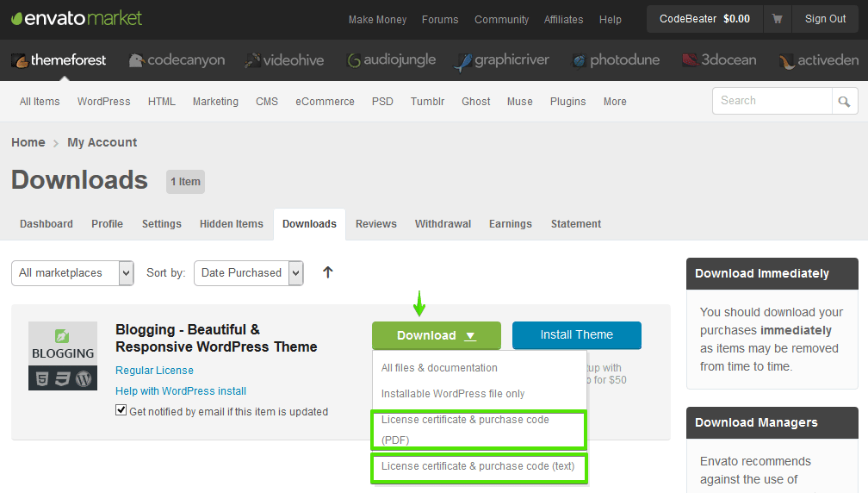Expand the All marketplaces dropdown
The width and height of the screenshot is (868, 493).
coord(72,273)
